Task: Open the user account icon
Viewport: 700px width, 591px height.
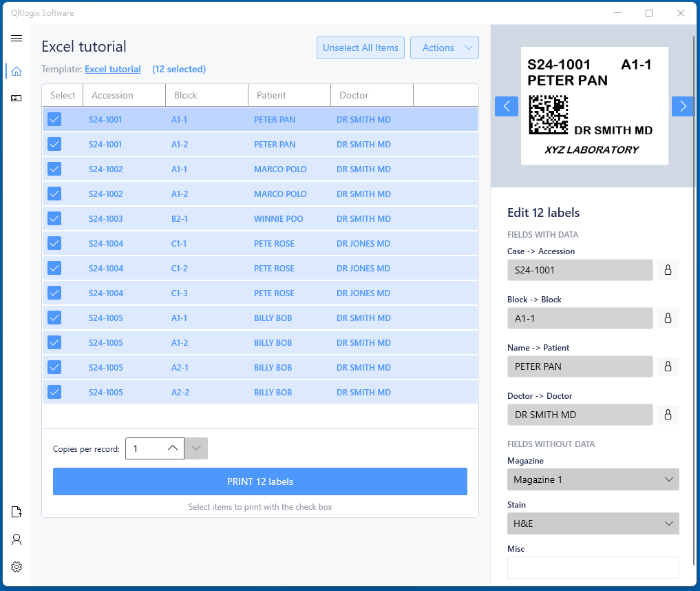Action: [x=17, y=539]
